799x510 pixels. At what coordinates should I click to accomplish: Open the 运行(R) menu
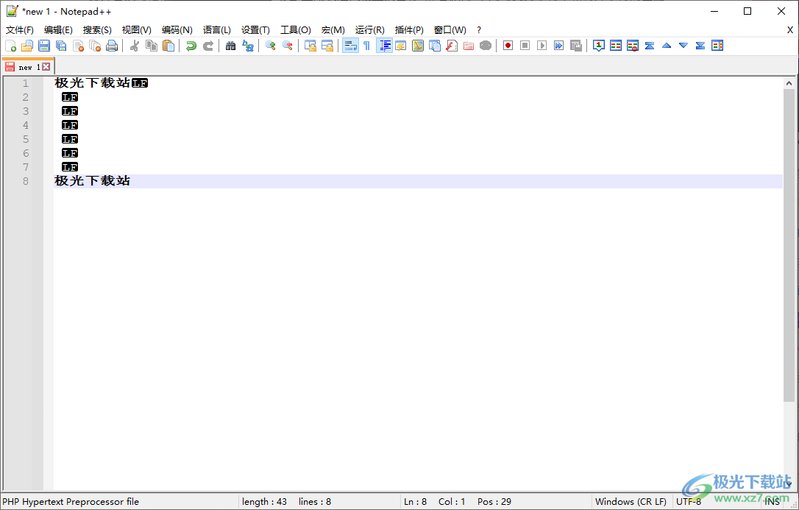[370, 30]
